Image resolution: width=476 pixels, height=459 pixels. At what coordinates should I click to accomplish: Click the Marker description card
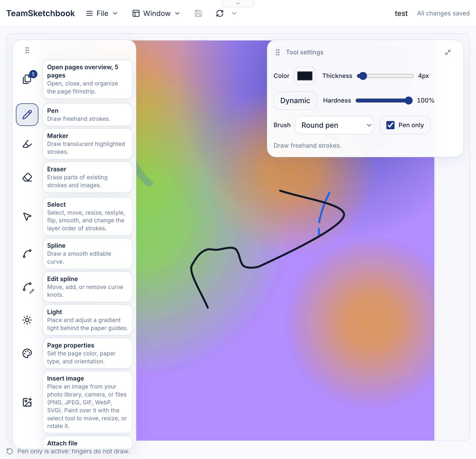pos(88,144)
